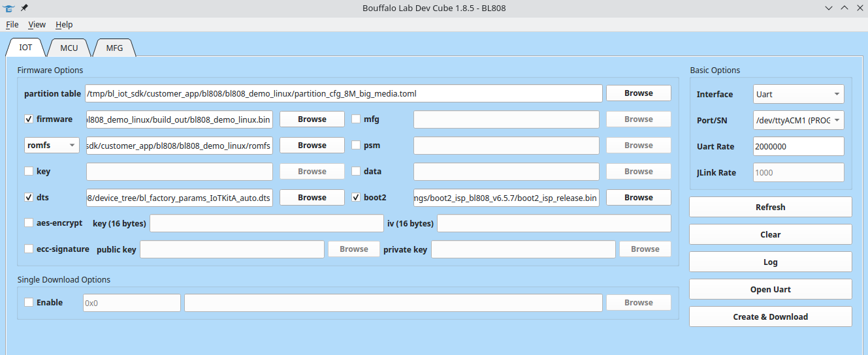This screenshot has width=868, height=355.
Task: Click the Create & Download button
Action: pyautogui.click(x=771, y=316)
